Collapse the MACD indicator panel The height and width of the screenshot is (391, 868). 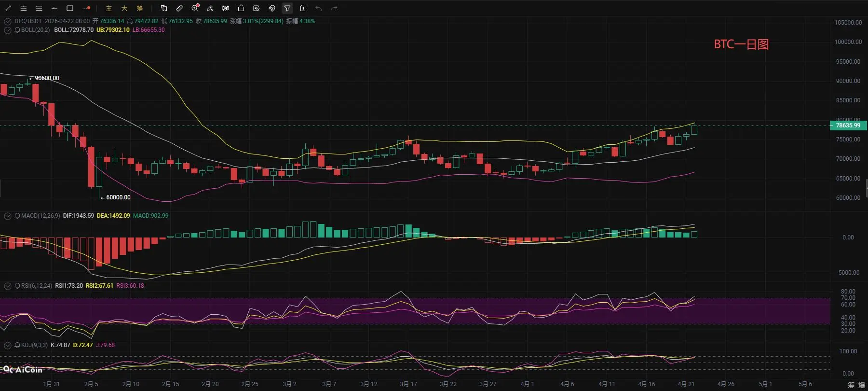[8, 216]
